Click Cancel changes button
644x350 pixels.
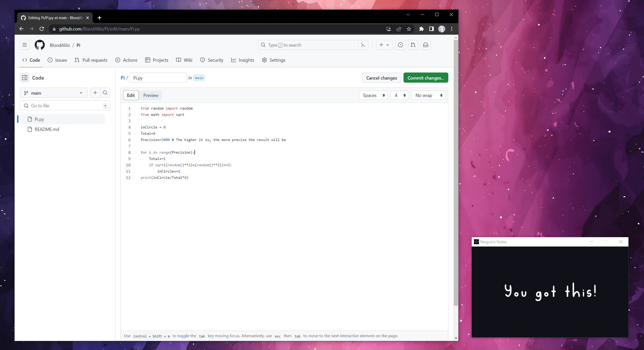pos(381,78)
